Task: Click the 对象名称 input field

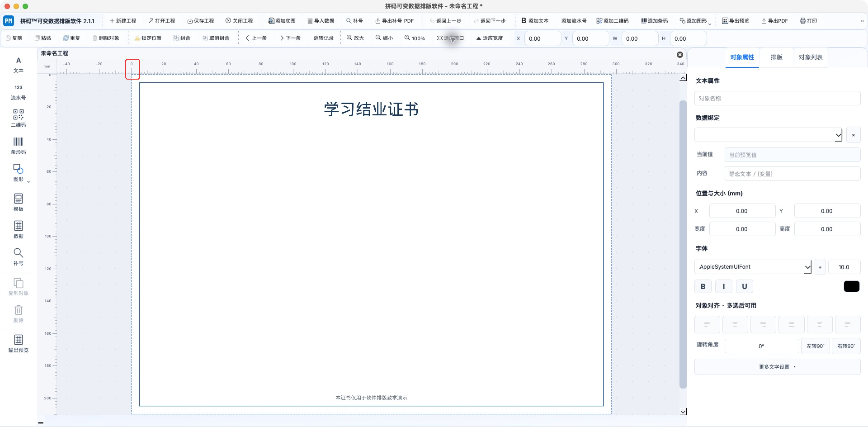Action: tap(778, 98)
